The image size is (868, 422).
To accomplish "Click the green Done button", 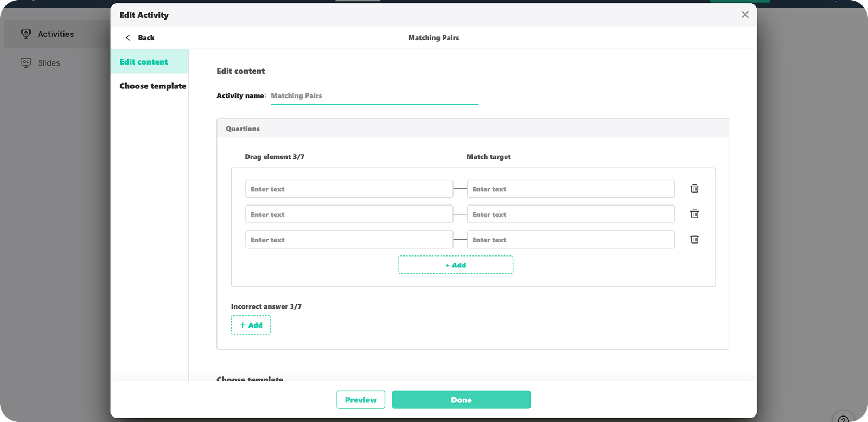I will [x=461, y=400].
